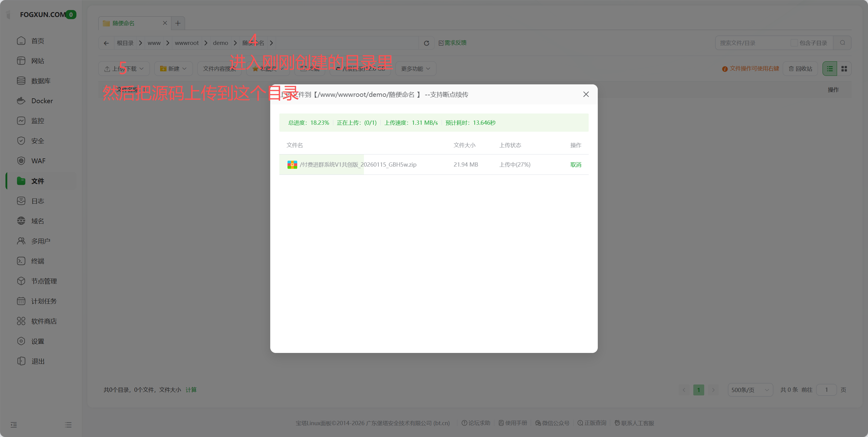Image resolution: width=868 pixels, height=437 pixels.
Task: Click the 回收站 recycle bin button
Action: [800, 69]
